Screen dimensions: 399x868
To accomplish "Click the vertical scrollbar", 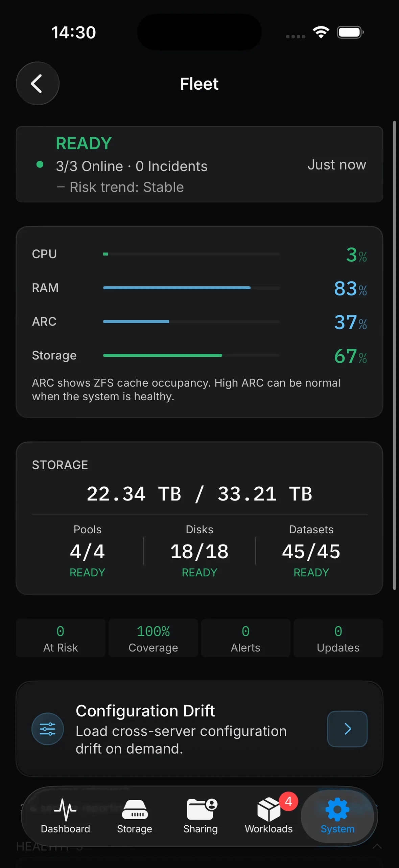I will (394, 355).
